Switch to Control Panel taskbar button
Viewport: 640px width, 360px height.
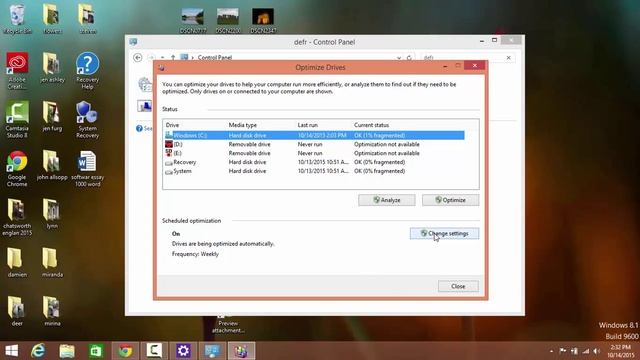(212, 351)
